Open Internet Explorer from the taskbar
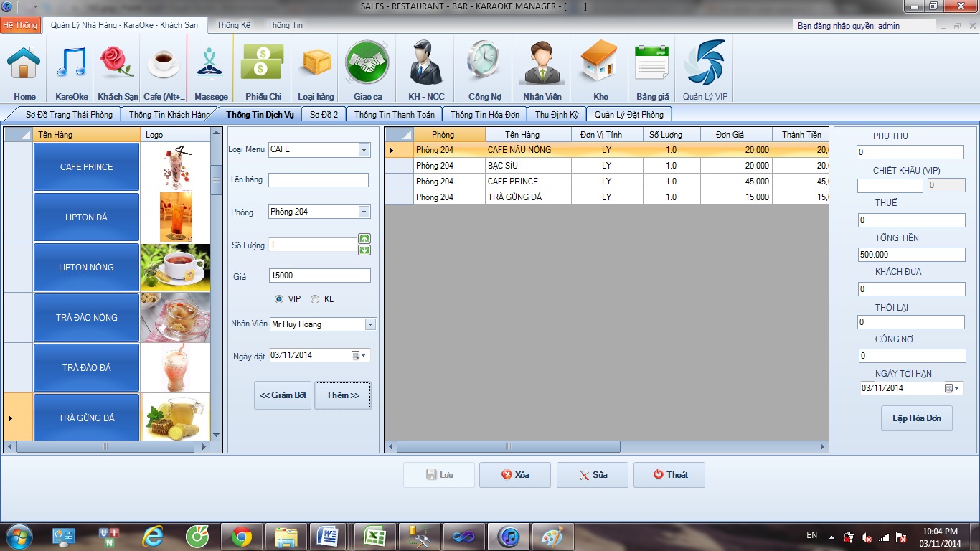Viewport: 980px width, 551px height. pos(153,537)
